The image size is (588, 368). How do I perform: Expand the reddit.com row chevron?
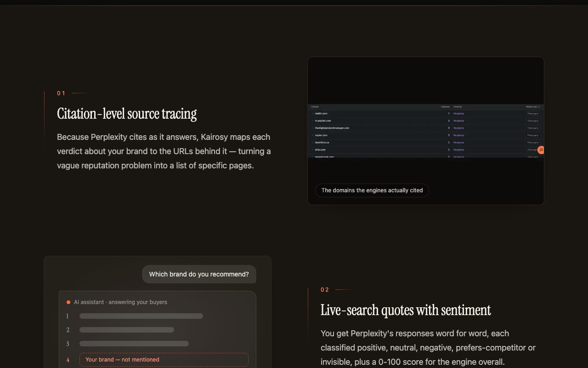click(x=312, y=113)
